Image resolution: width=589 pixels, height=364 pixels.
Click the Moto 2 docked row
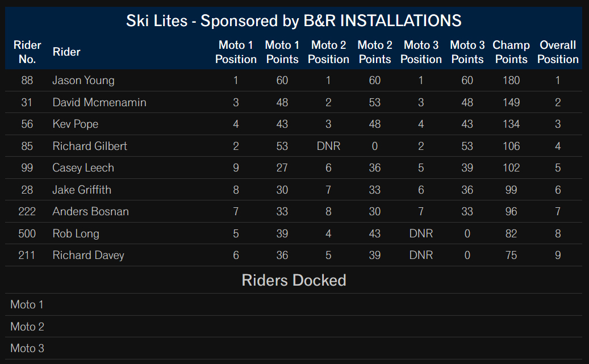pos(294,327)
